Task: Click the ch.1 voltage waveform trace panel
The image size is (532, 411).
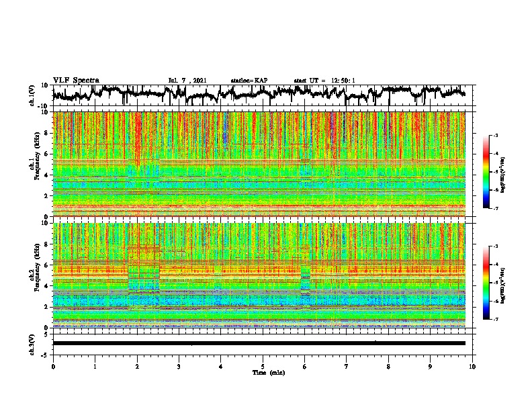Action: coord(264,95)
